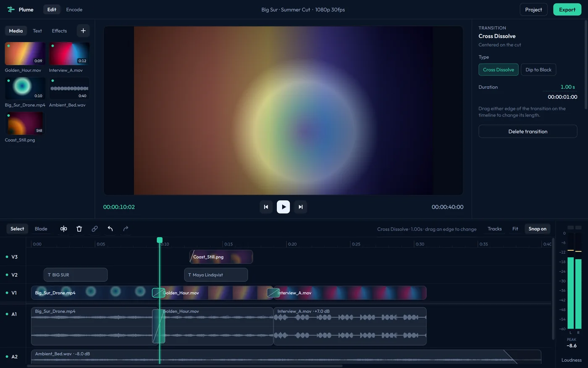Click the video preview frame
588x368 pixels.
pos(283,111)
